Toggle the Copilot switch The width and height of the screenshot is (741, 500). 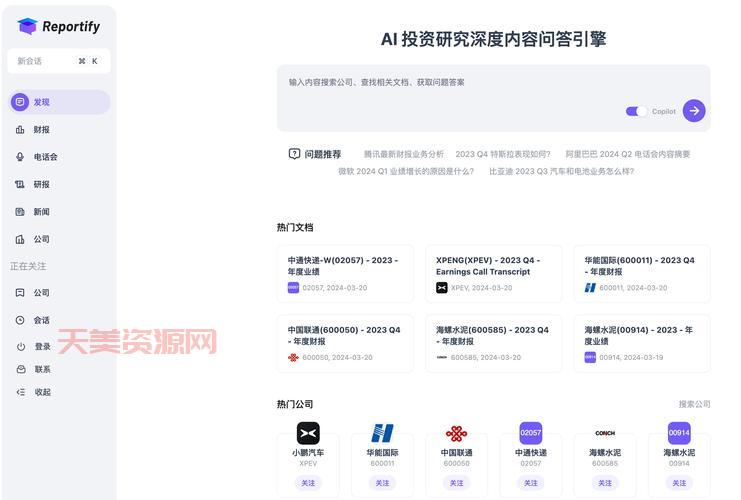tap(636, 112)
